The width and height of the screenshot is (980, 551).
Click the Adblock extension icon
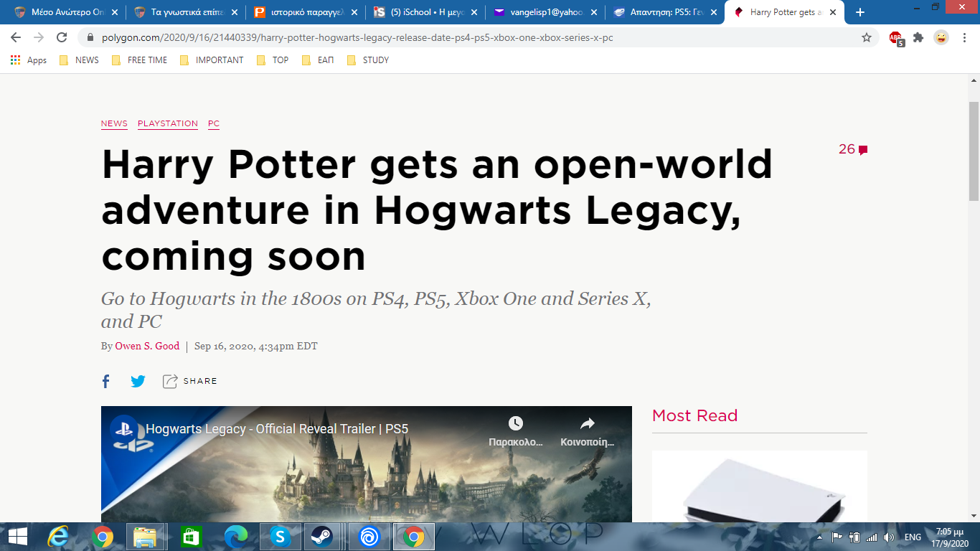click(x=896, y=38)
